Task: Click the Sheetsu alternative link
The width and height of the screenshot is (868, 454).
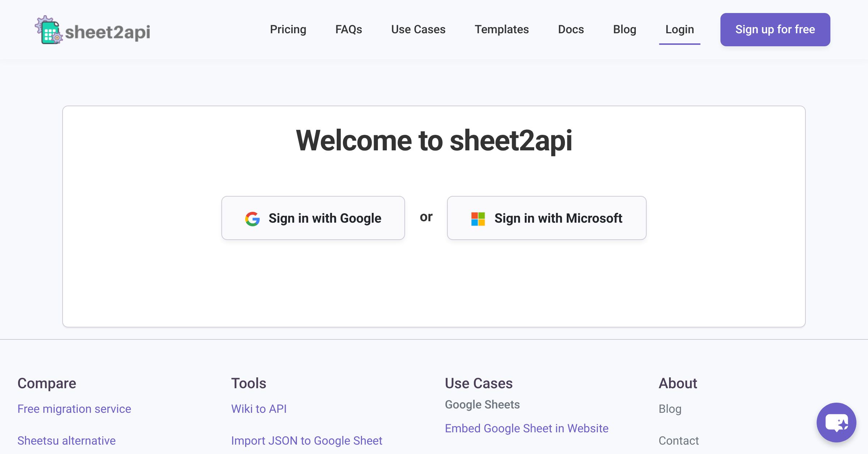Action: [67, 440]
